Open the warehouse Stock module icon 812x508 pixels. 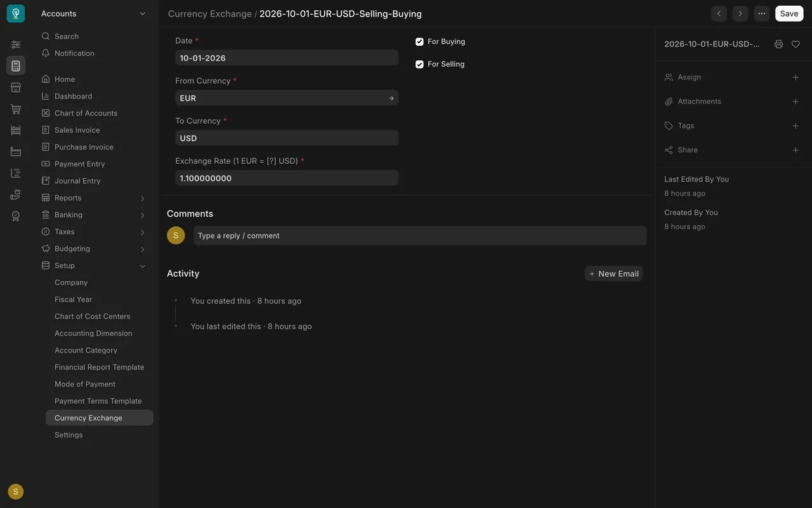click(x=16, y=130)
